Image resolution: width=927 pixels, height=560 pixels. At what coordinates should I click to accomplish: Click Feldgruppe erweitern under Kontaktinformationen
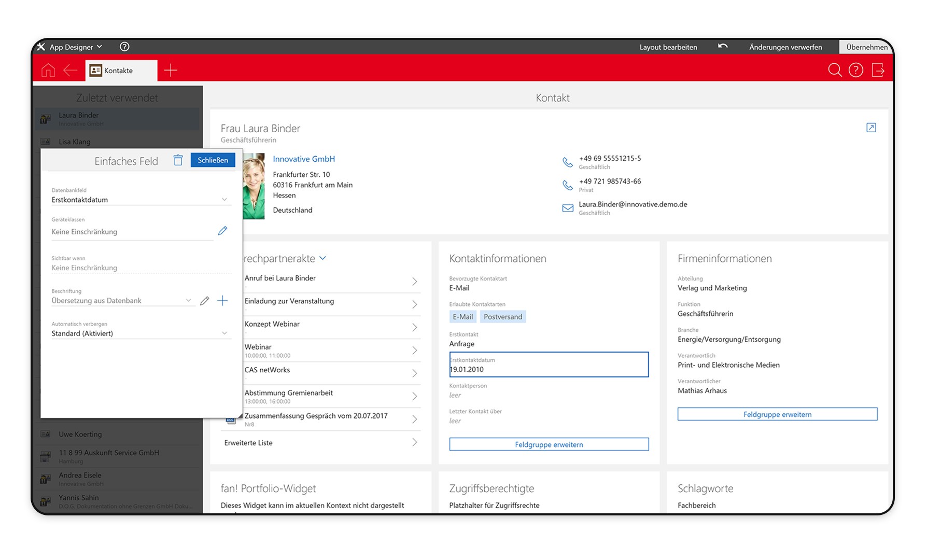click(x=549, y=444)
